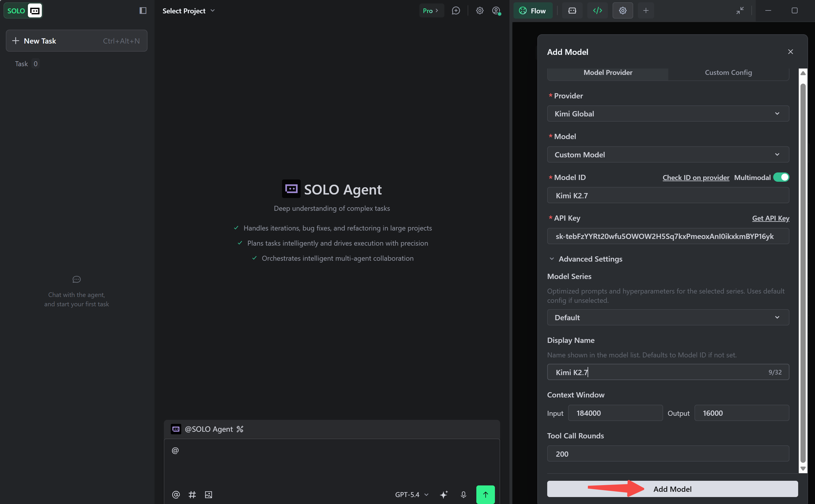Start voice input with microphone icon
This screenshot has height=504, width=815.
point(463,495)
